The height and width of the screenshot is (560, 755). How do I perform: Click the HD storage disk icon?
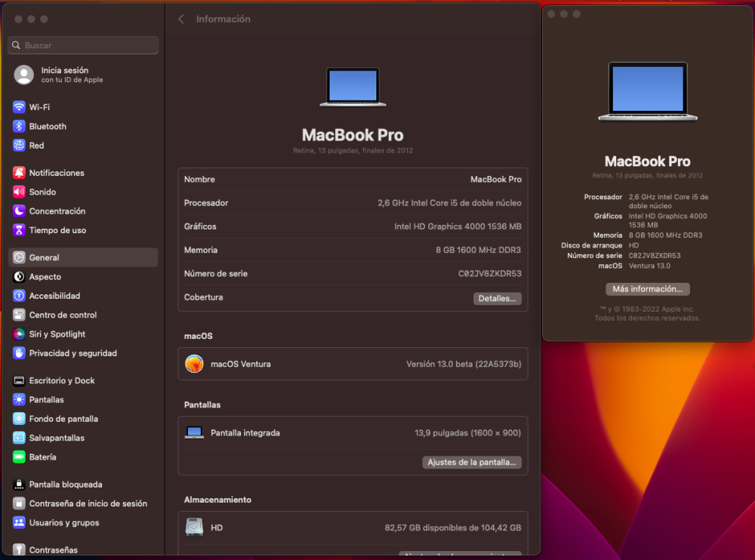tap(194, 528)
